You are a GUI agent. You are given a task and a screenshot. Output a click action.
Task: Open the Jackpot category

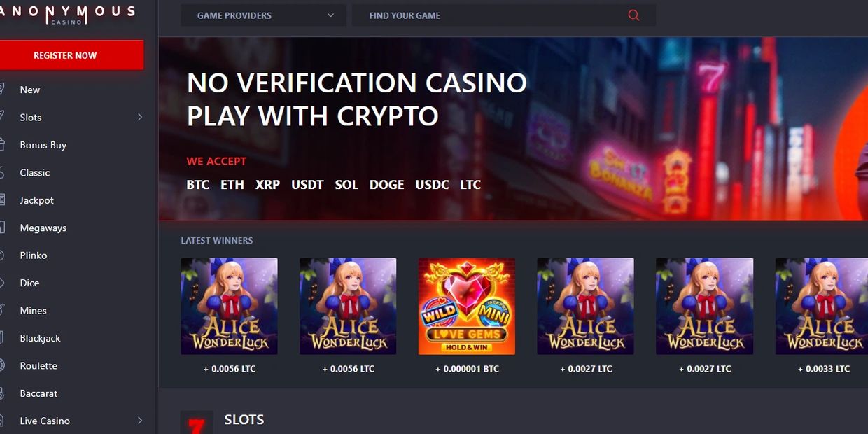click(x=36, y=200)
